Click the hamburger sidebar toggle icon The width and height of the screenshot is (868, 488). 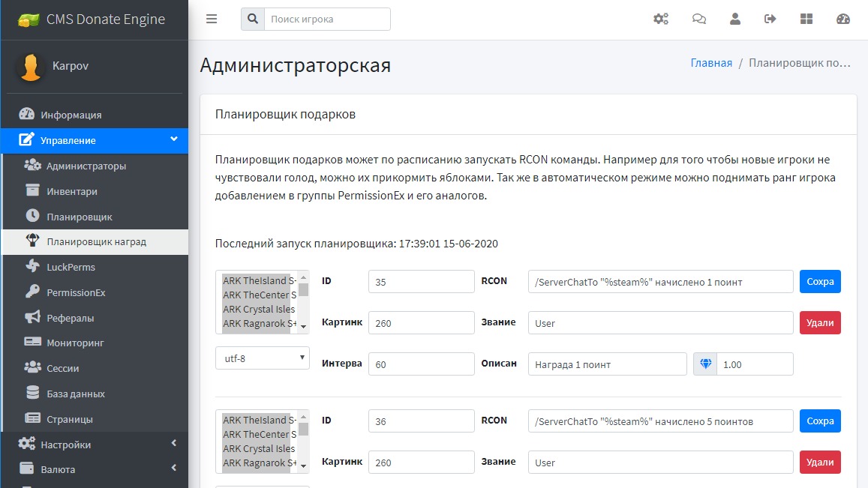click(x=212, y=19)
